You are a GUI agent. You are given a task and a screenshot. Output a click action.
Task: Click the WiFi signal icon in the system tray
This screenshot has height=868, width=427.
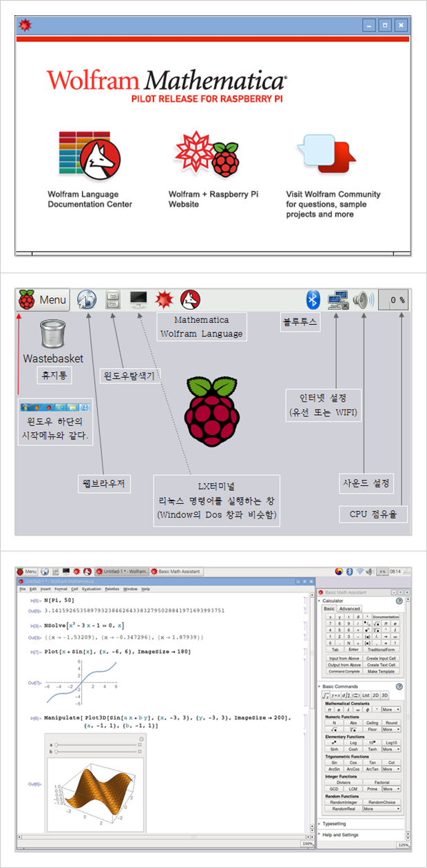click(x=360, y=571)
